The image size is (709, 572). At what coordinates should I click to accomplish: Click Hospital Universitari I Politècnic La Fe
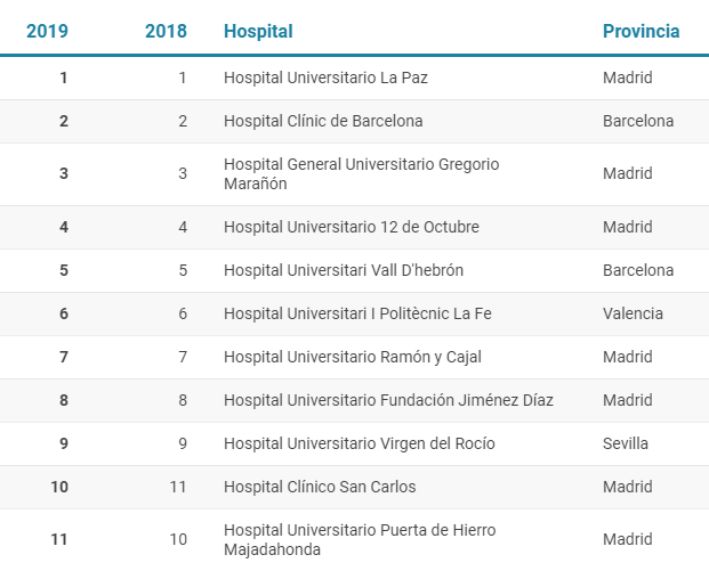coord(358,314)
